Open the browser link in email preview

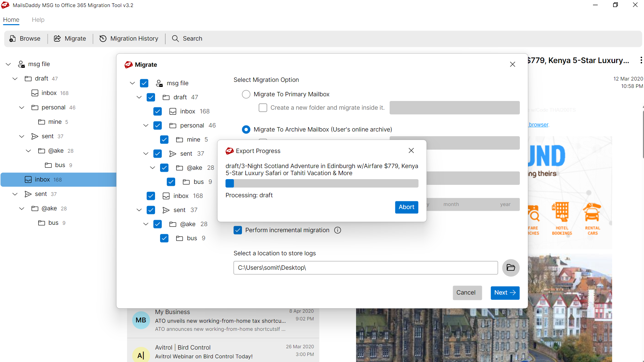tap(539, 124)
